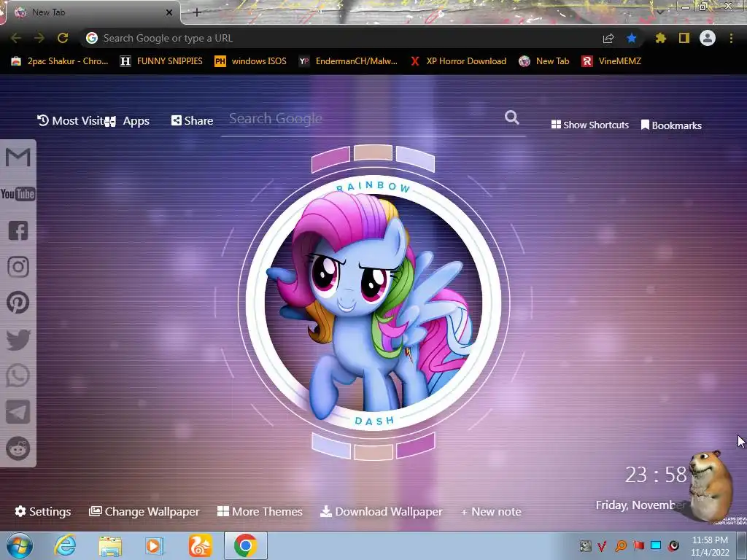747x560 pixels.
Task: Click the 23 : 58 clock widget
Action: click(656, 475)
